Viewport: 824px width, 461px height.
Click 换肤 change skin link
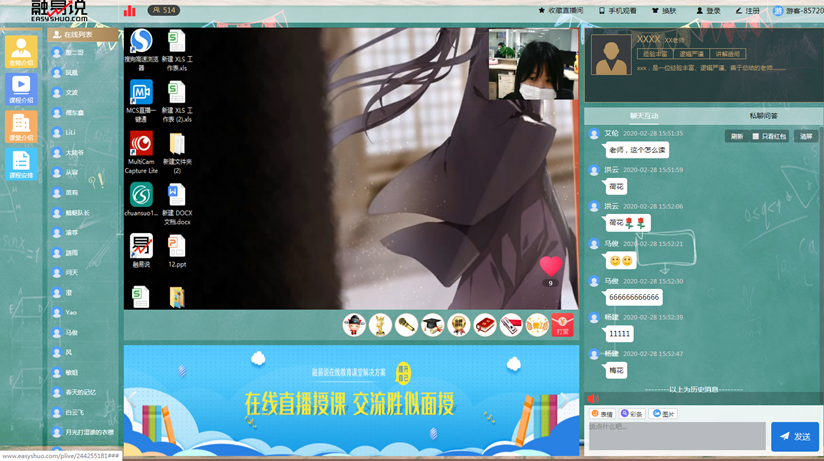pyautogui.click(x=664, y=11)
